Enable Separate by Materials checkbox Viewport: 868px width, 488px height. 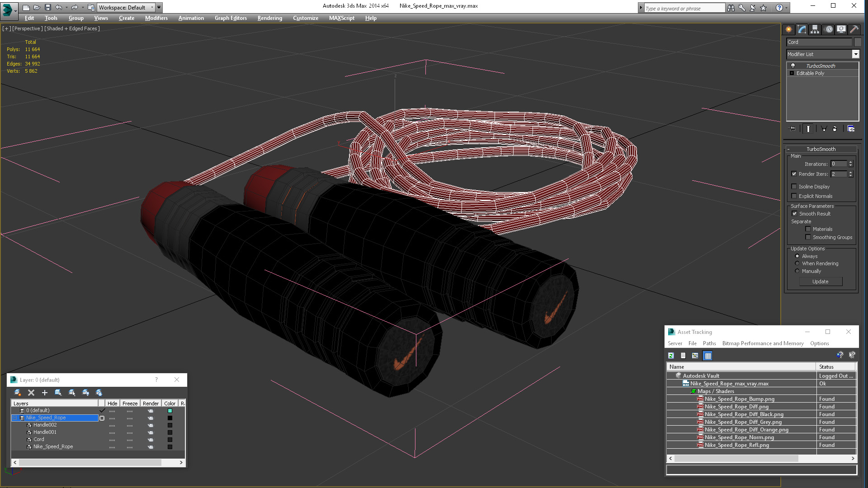(x=808, y=229)
